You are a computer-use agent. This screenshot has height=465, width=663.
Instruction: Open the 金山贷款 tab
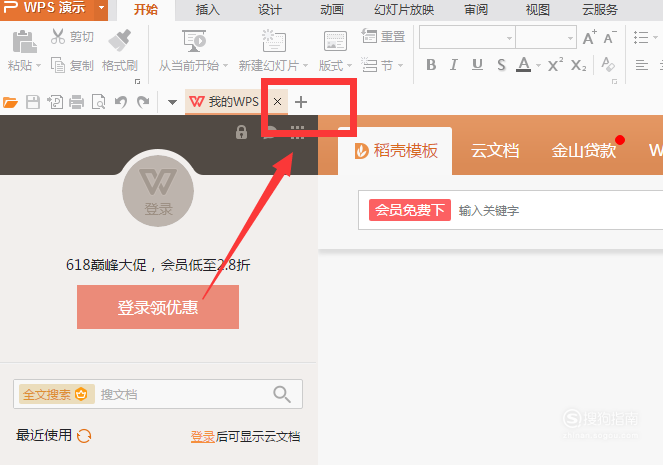coord(584,151)
